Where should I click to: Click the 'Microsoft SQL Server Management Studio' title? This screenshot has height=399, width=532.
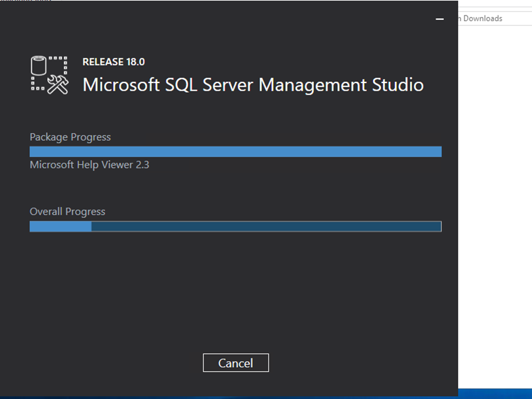coord(253,85)
